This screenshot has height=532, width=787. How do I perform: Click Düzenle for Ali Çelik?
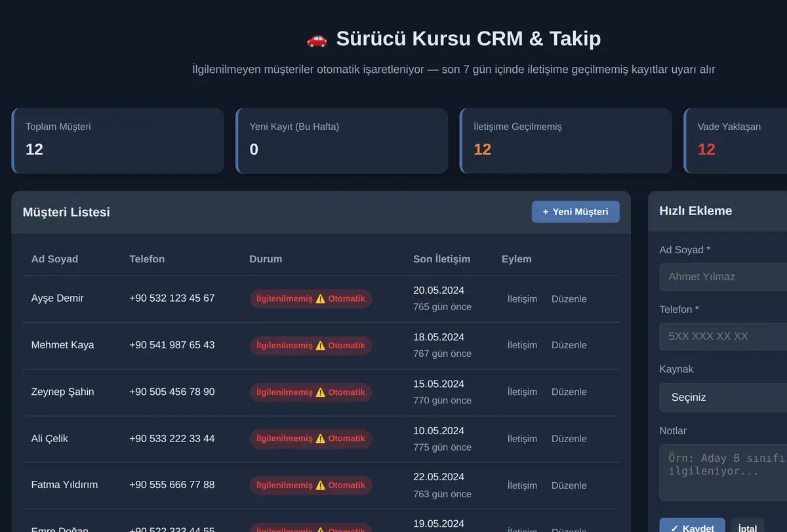tap(569, 439)
